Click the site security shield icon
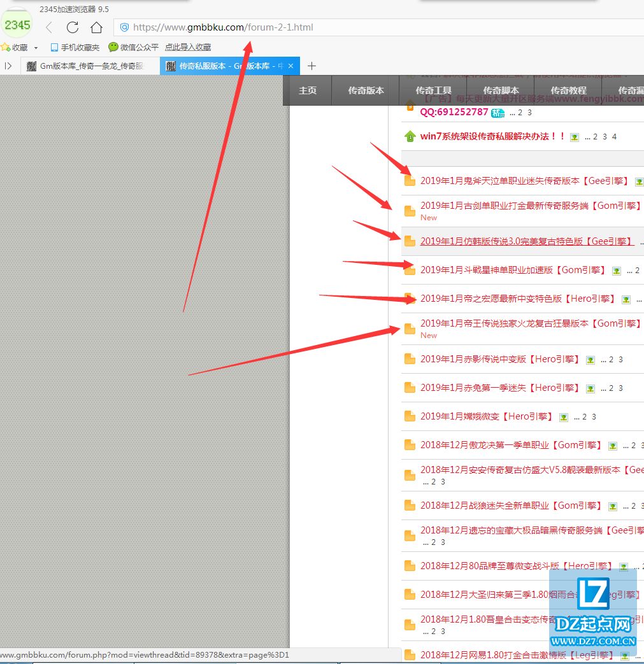The image size is (644, 664). (x=125, y=27)
